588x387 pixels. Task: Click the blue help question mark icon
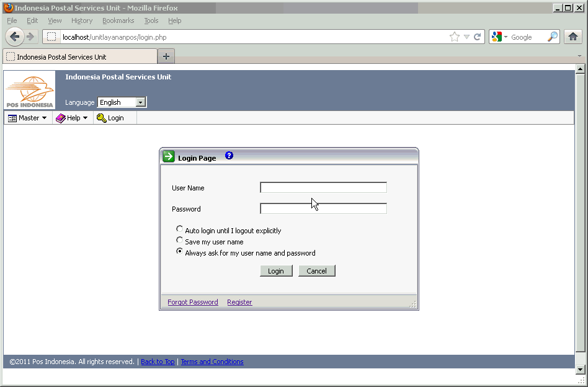click(229, 156)
